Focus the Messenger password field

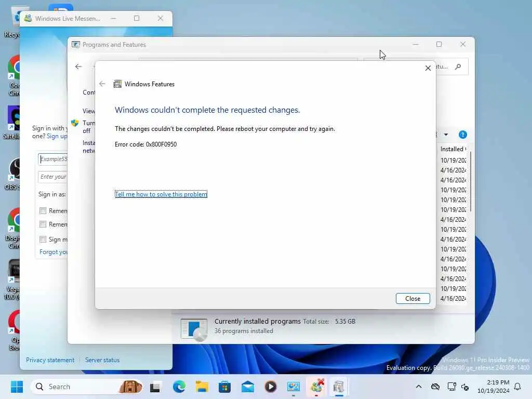(52, 177)
